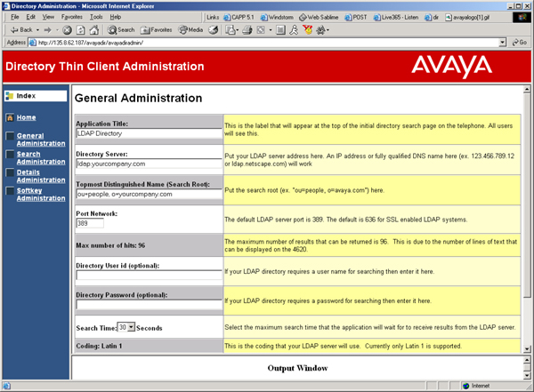Click the Index panel icon

click(10, 96)
